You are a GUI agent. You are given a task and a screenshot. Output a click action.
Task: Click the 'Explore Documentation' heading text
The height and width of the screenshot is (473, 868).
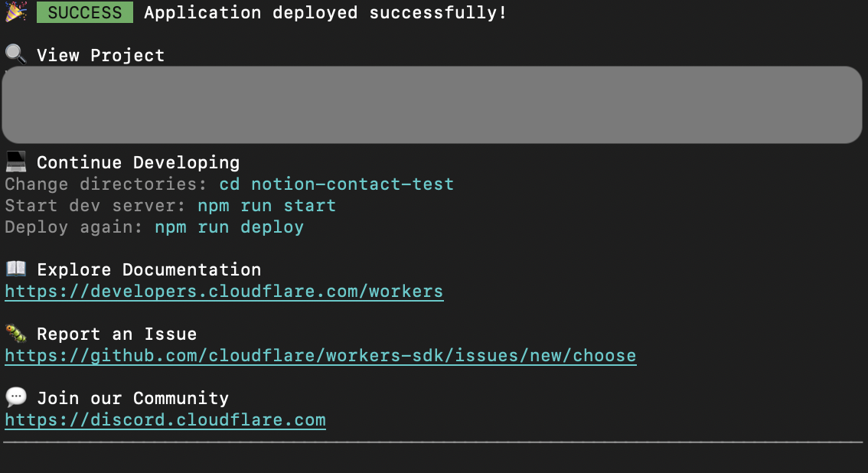148,269
